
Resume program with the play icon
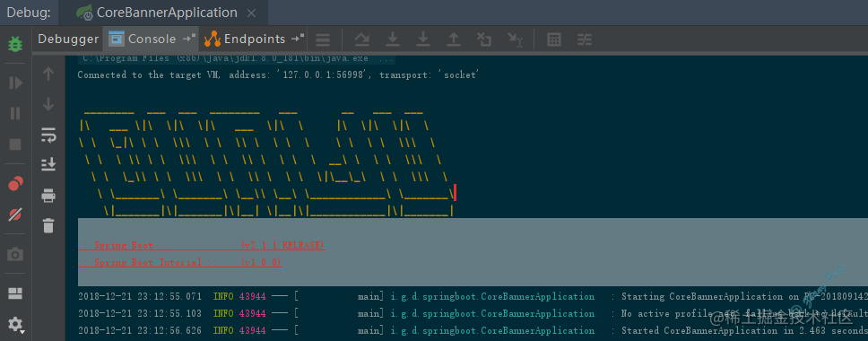click(15, 83)
